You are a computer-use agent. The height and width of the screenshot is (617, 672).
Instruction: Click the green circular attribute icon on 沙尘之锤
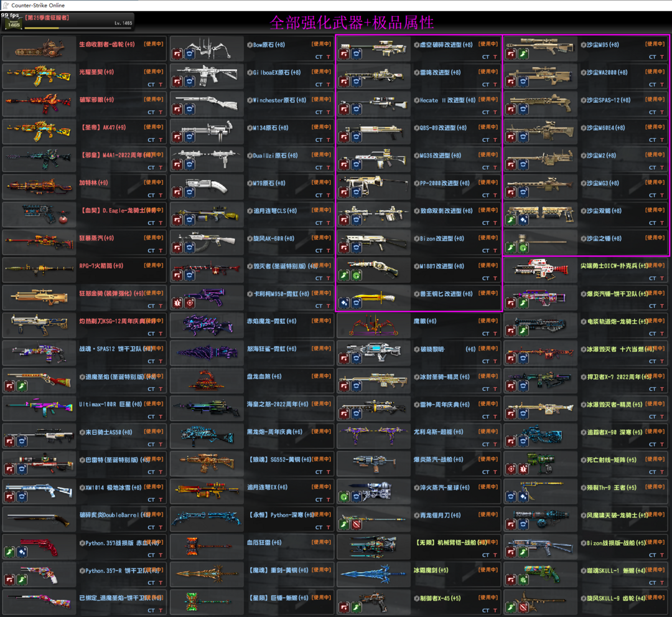(523, 248)
